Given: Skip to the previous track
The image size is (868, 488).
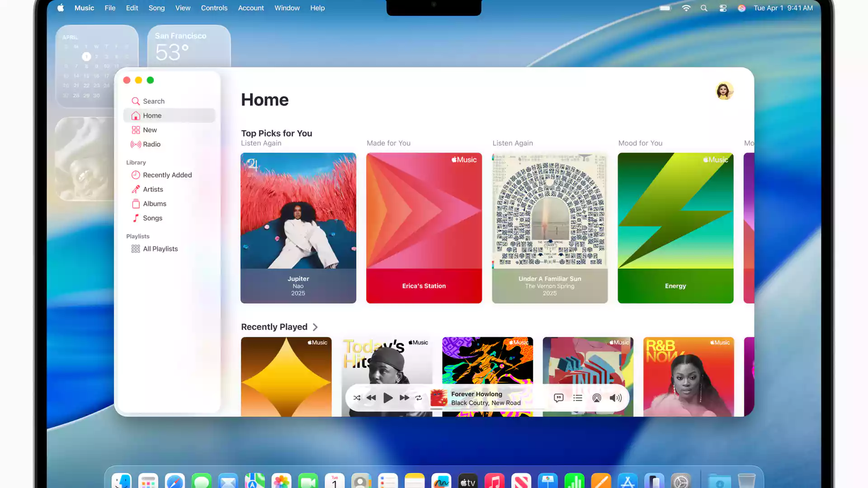Looking at the screenshot, I should coord(371,398).
